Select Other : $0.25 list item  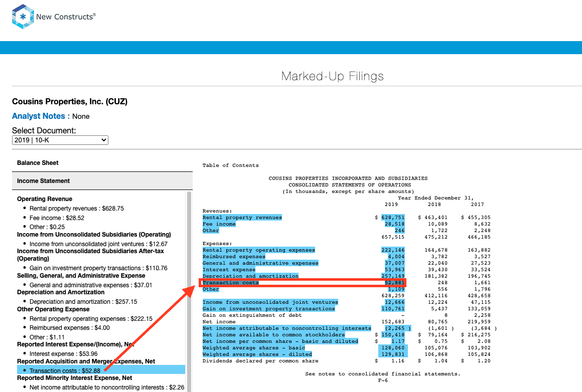47,227
